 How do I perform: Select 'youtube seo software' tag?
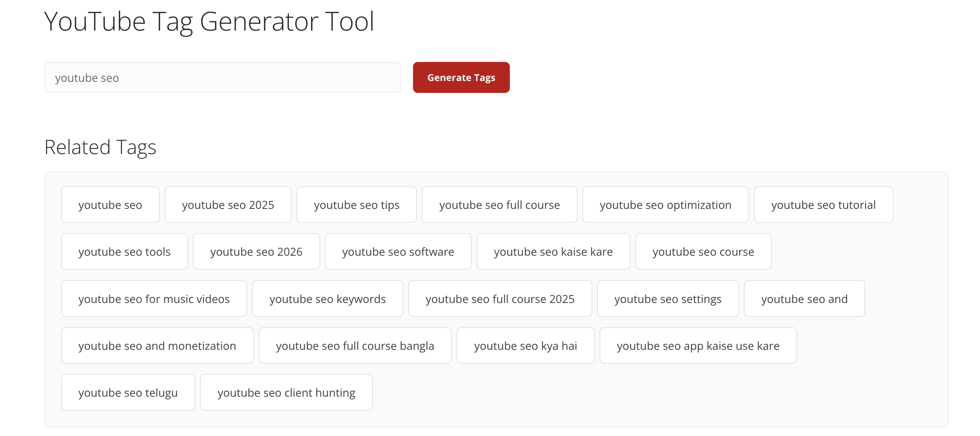398,251
